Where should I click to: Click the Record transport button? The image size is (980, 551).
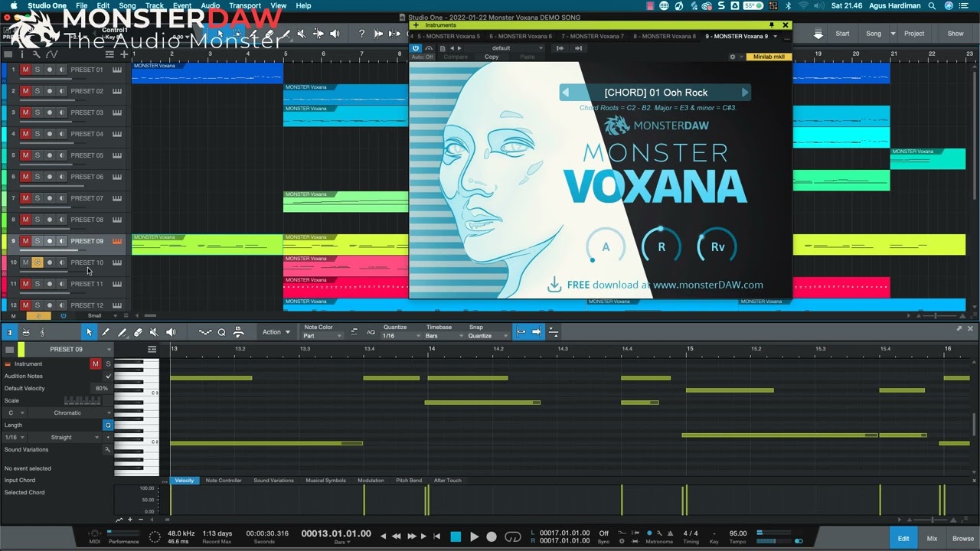pos(492,536)
